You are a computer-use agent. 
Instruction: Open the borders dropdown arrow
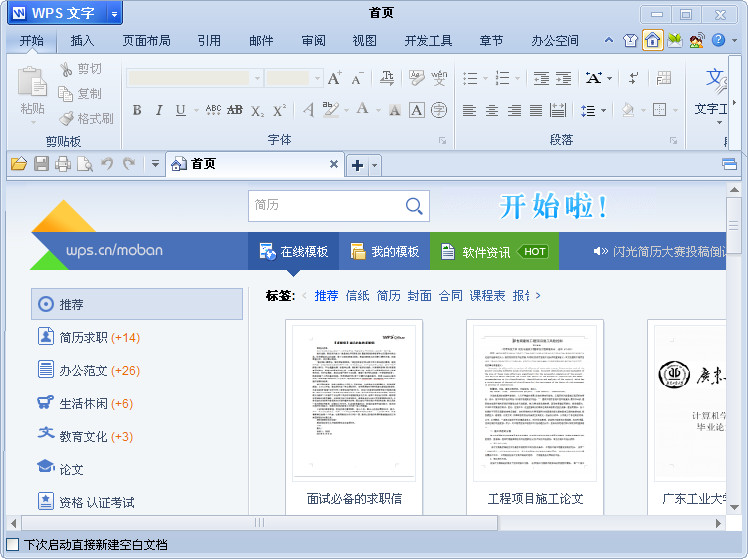coord(675,110)
